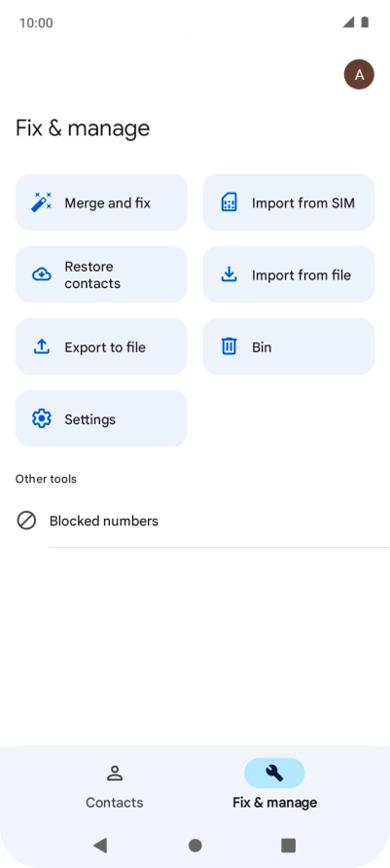Tap the Android recent apps square button
Screen dimensions: 390x868
288,845
